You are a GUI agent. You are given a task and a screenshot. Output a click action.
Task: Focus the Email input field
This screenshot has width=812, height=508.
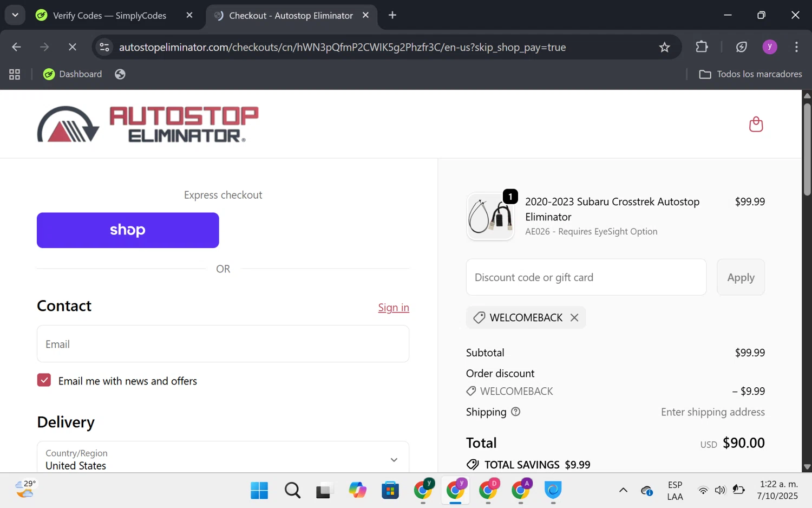[223, 344]
